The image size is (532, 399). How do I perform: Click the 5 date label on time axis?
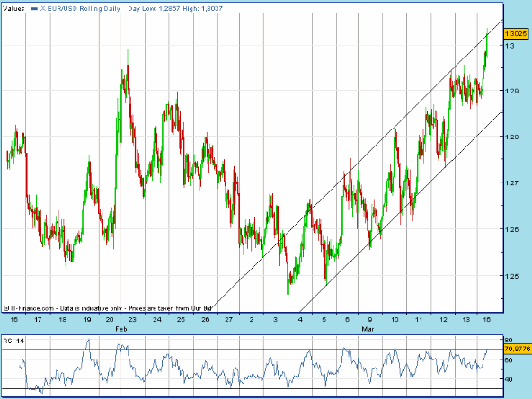point(324,319)
